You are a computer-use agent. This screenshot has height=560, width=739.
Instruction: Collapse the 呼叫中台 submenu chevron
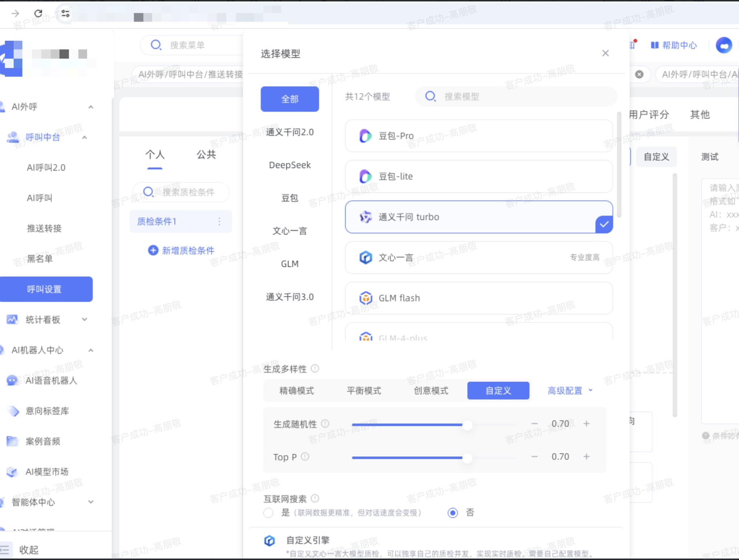coord(84,137)
